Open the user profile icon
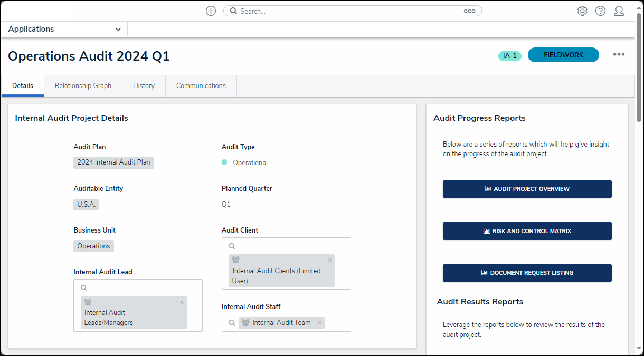 (619, 11)
